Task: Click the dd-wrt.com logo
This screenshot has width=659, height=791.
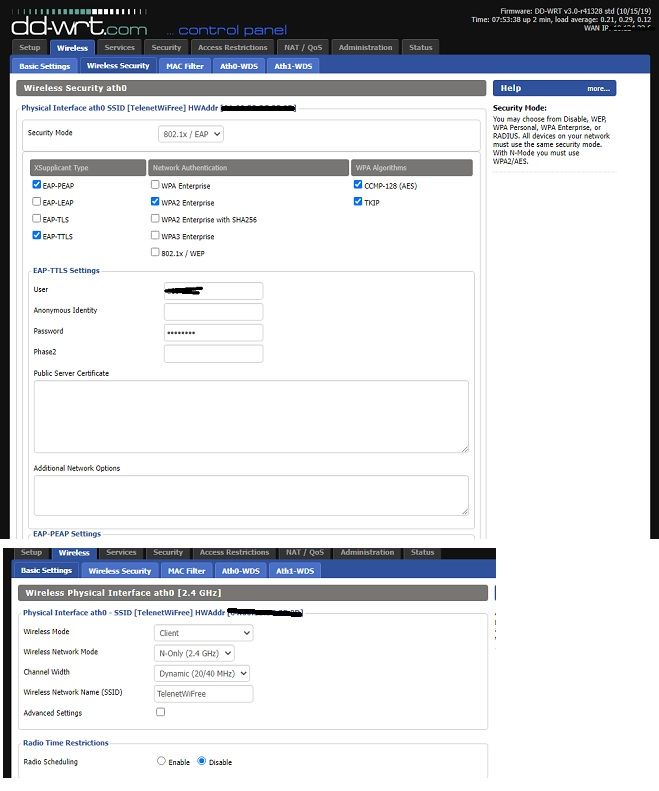Action: 80,24
